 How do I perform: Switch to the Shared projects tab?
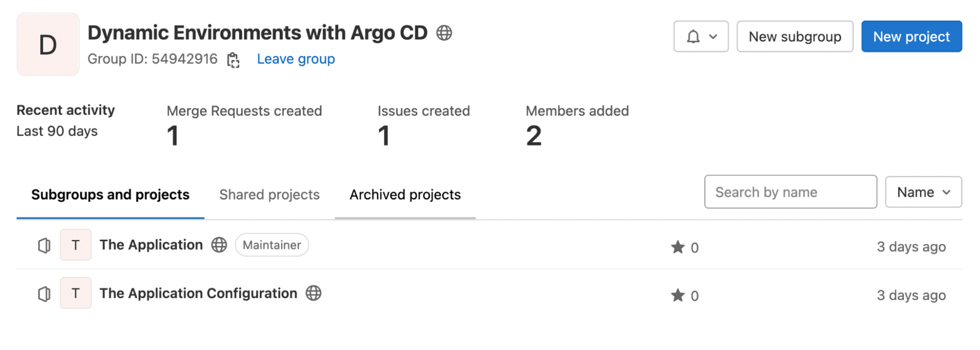269,195
